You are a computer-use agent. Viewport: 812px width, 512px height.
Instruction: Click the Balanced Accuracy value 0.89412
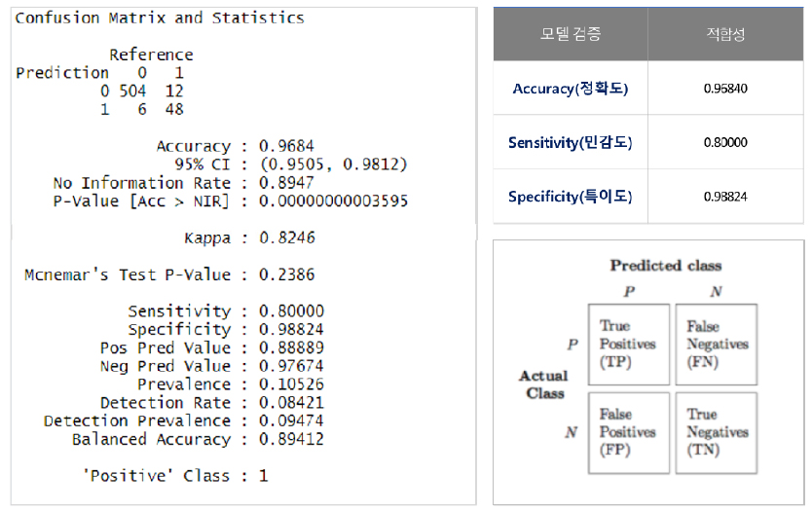tap(291, 439)
